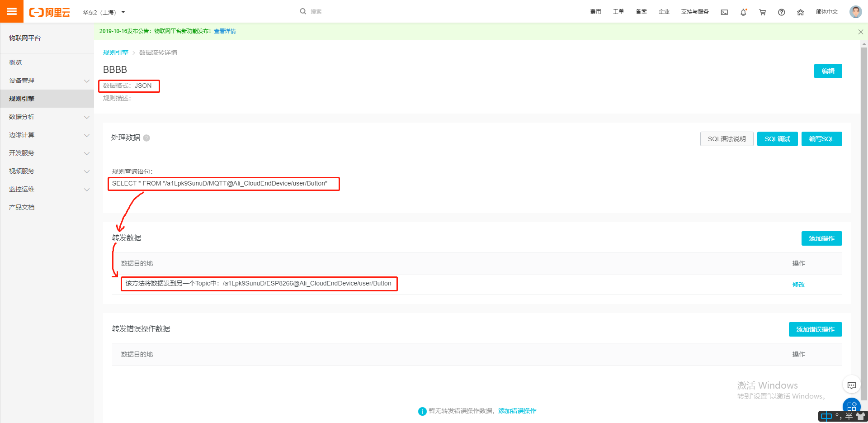Screen dimensions: 868x423
Task: Click the help icon beside 处理数据
Action: coord(146,138)
